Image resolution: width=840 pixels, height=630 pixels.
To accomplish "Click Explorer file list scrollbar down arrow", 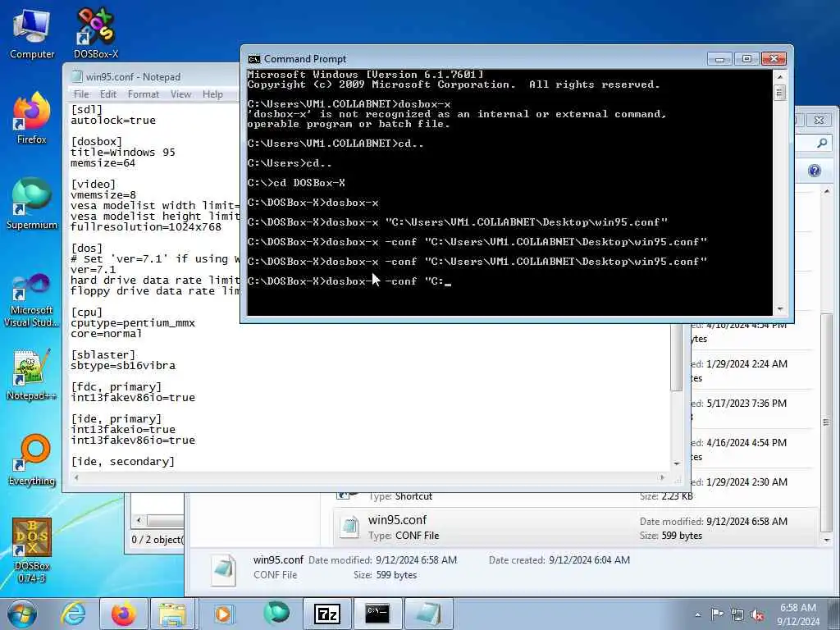I will (x=827, y=540).
